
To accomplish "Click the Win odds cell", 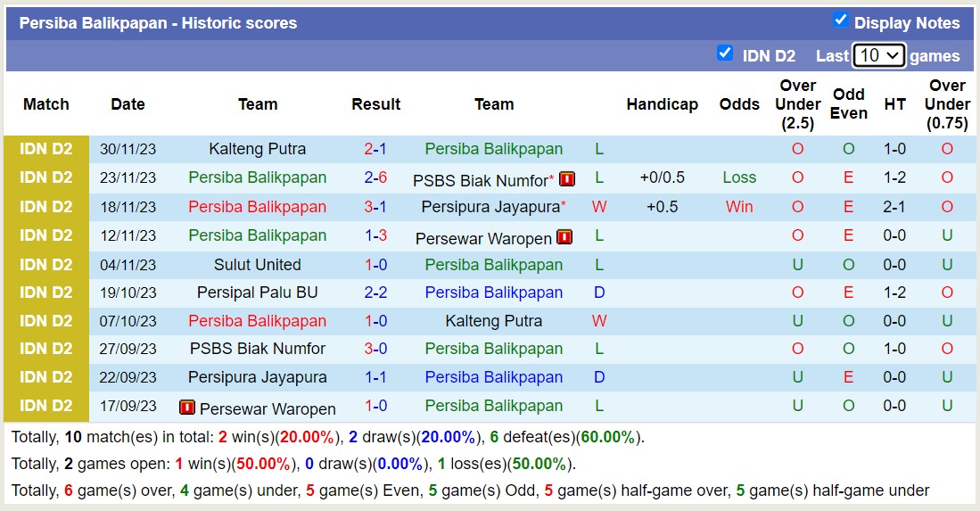I will coord(739,207).
